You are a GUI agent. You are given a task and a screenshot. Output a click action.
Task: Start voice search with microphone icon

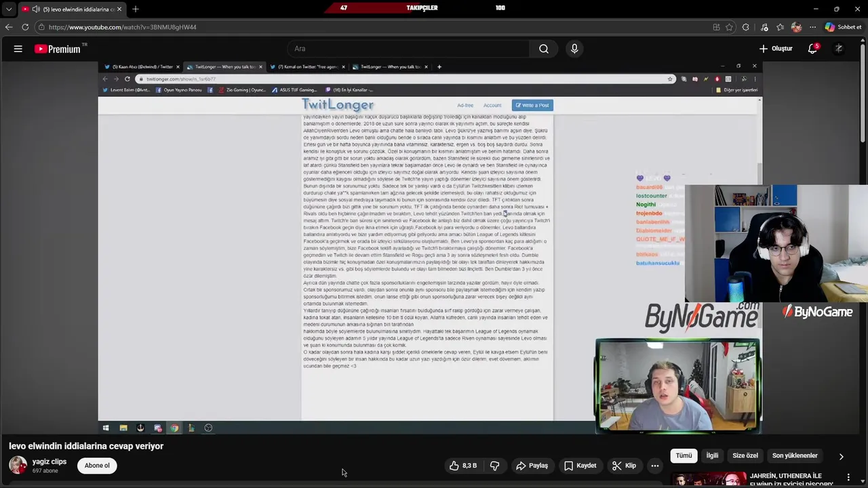pos(574,49)
